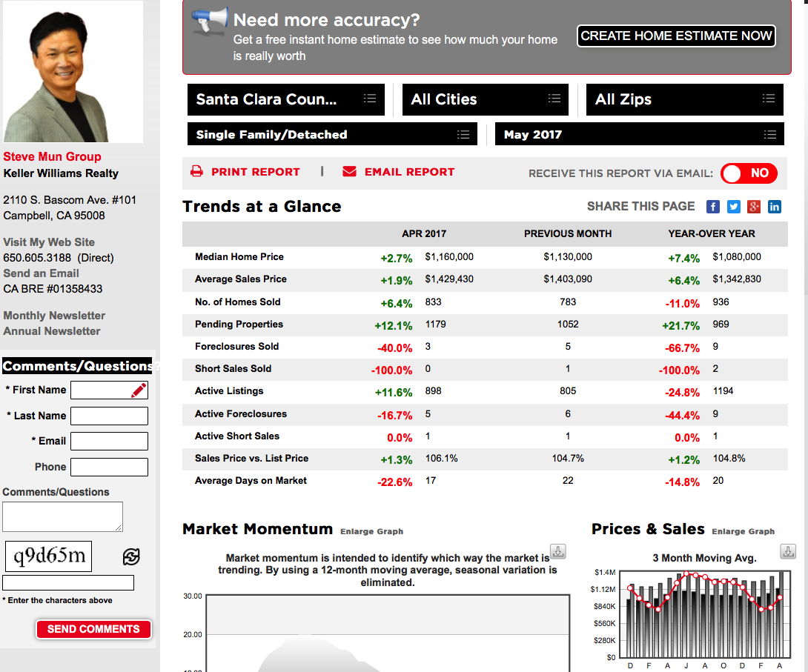Open the Annual Newsletter link
The width and height of the screenshot is (808, 672).
coord(52,331)
